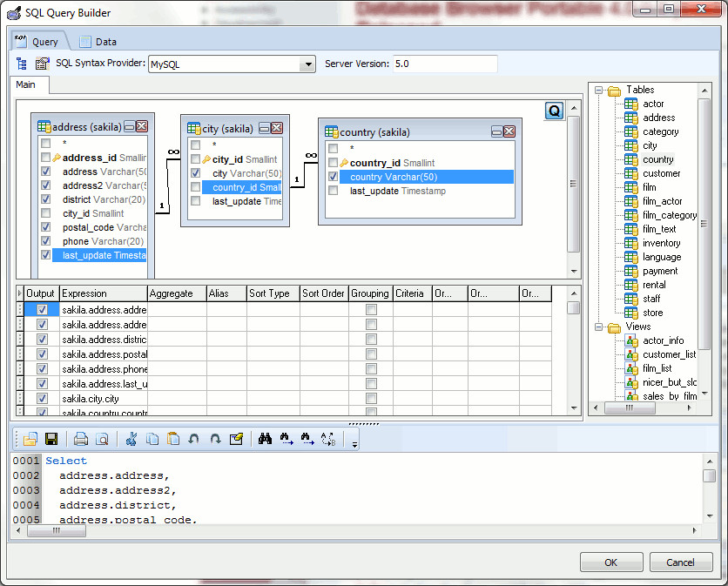Collapse the Views folder node

(x=599, y=327)
